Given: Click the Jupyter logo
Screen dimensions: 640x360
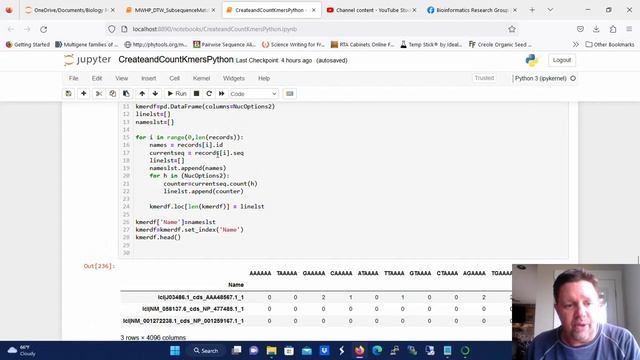Looking at the screenshot, I should (88, 60).
